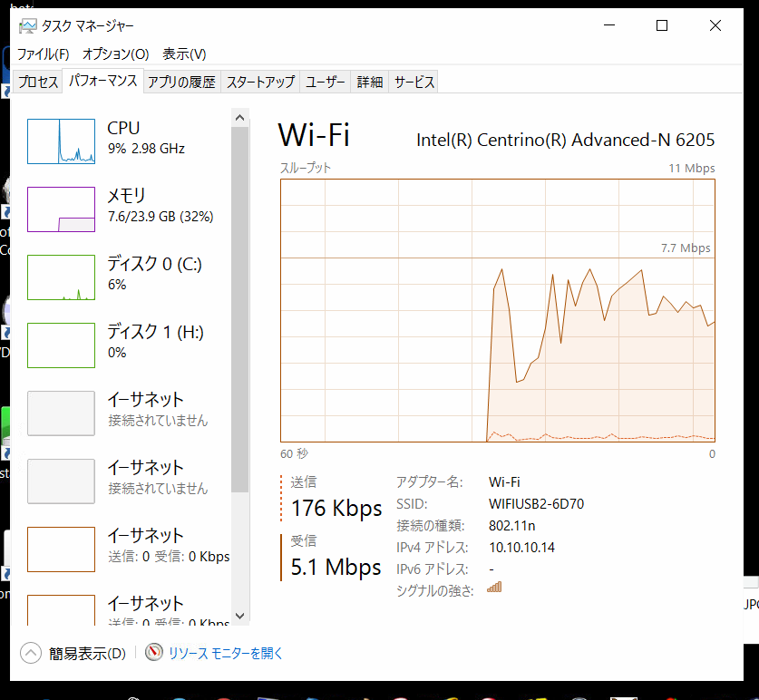Select the パフォーマンス tab
Viewport: 759px width, 700px height.
(102, 81)
